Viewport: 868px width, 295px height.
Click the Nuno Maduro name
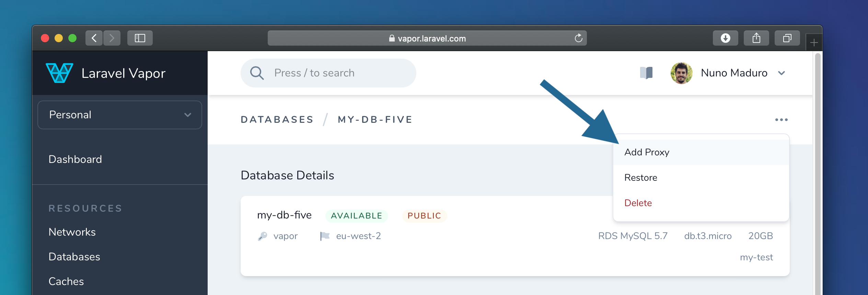(x=734, y=73)
